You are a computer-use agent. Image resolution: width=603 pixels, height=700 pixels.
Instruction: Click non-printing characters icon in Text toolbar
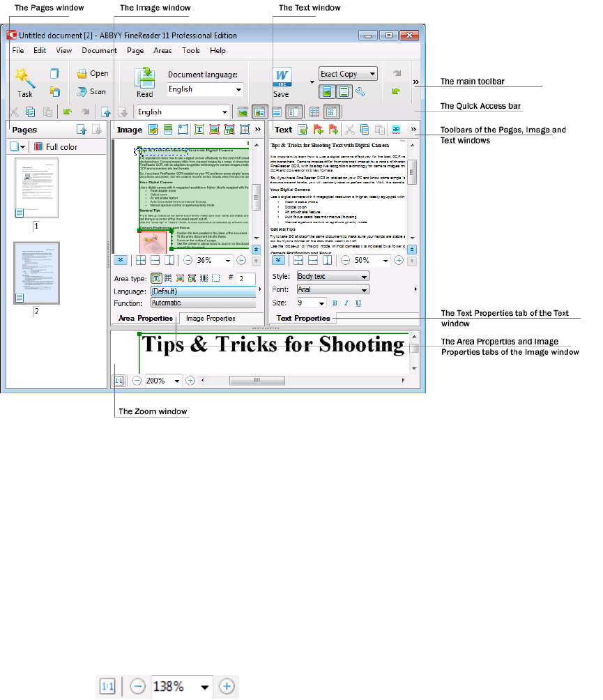pos(396,130)
